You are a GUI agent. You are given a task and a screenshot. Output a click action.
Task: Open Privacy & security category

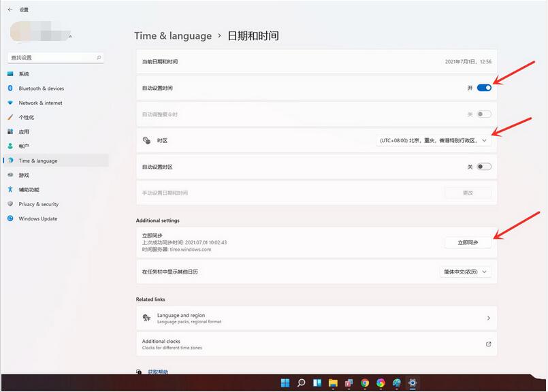coord(56,204)
